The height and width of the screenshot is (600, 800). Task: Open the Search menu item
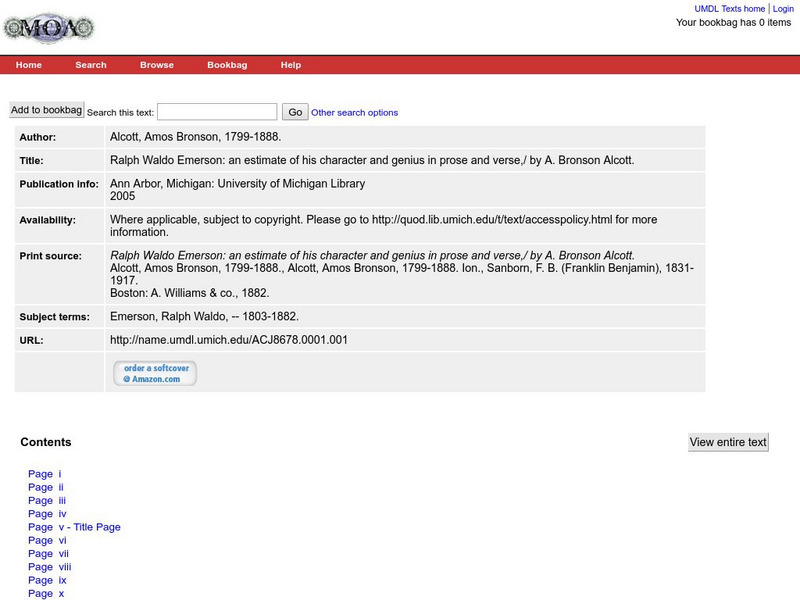tap(91, 65)
